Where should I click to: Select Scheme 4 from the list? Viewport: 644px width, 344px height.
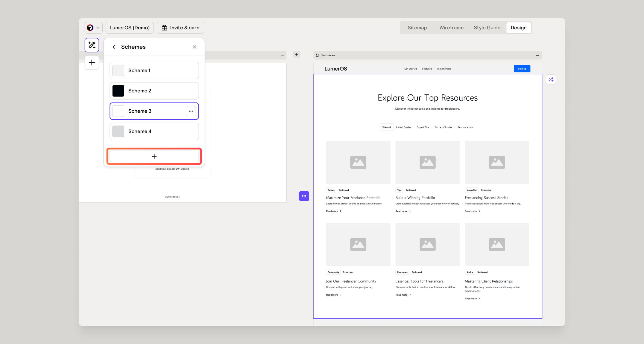coord(154,131)
